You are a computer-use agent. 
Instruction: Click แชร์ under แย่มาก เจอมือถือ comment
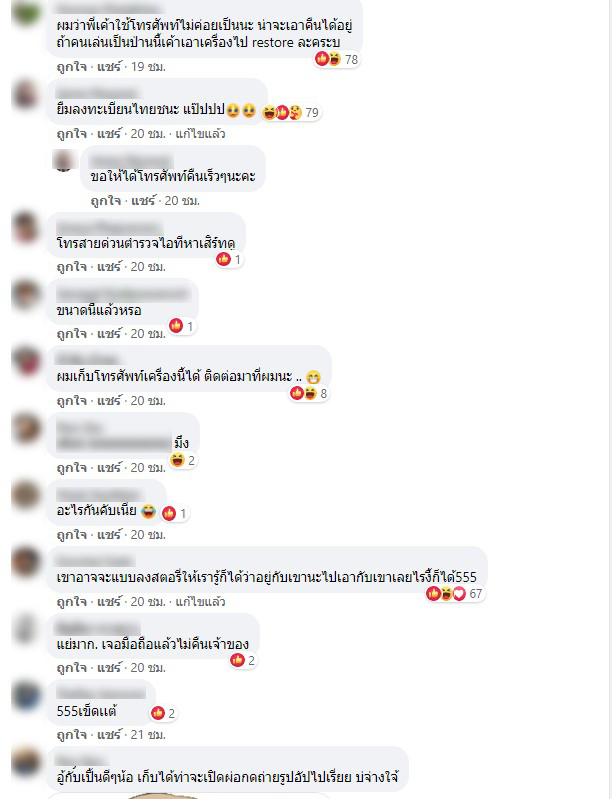109,668
